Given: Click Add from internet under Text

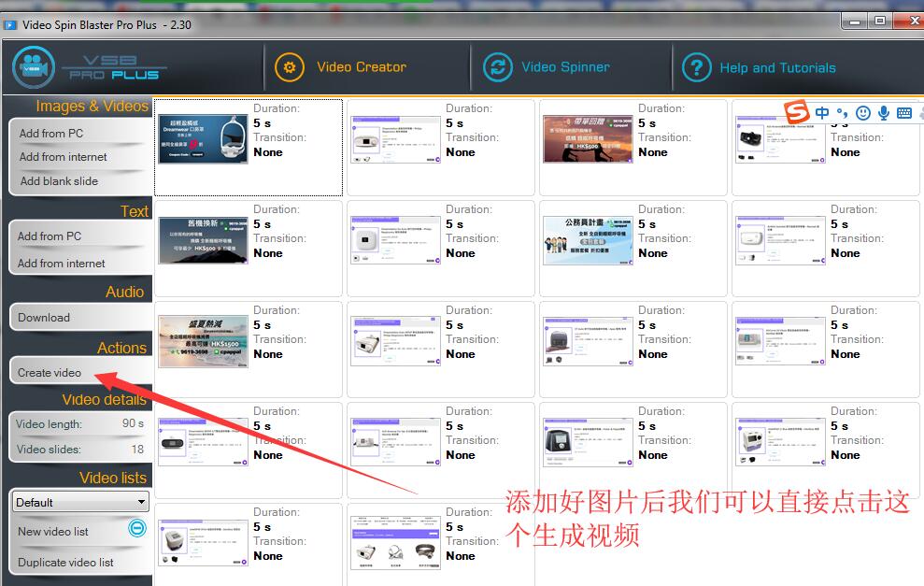Looking at the screenshot, I should click(x=62, y=263).
